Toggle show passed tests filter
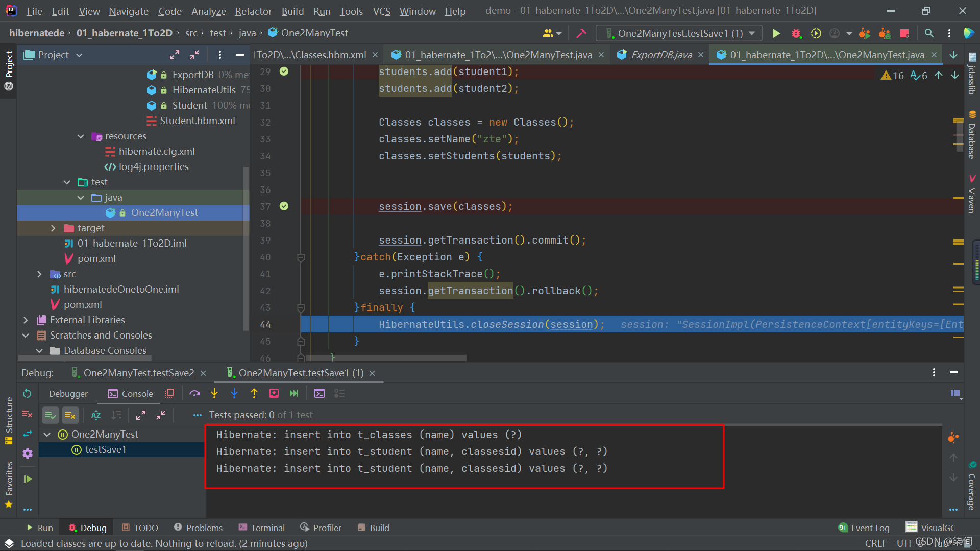The image size is (980, 551). pos(50,415)
